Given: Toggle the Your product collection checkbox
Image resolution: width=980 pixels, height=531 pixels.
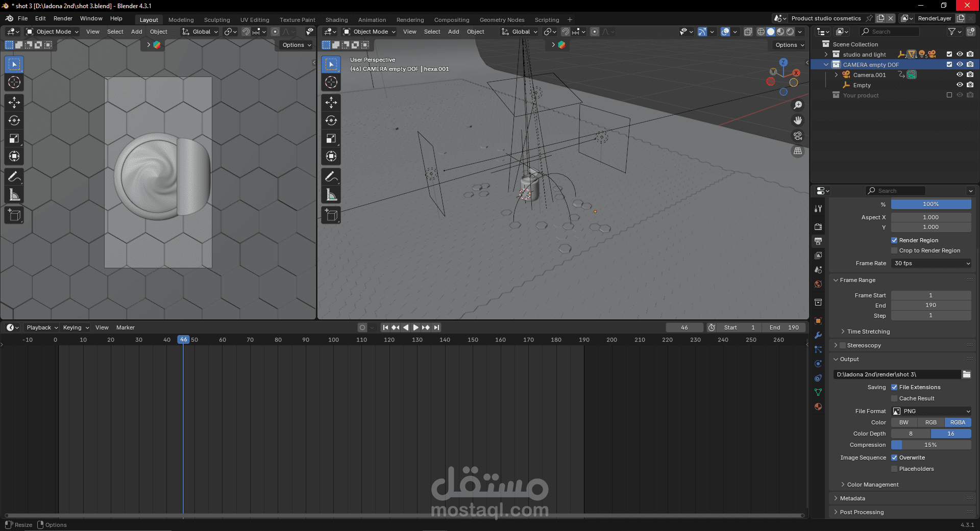Looking at the screenshot, I should pos(949,95).
